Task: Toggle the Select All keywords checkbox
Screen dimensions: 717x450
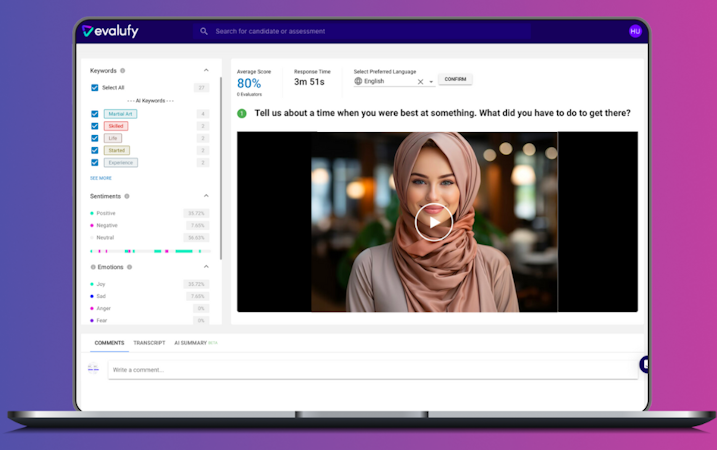Action: [95, 88]
